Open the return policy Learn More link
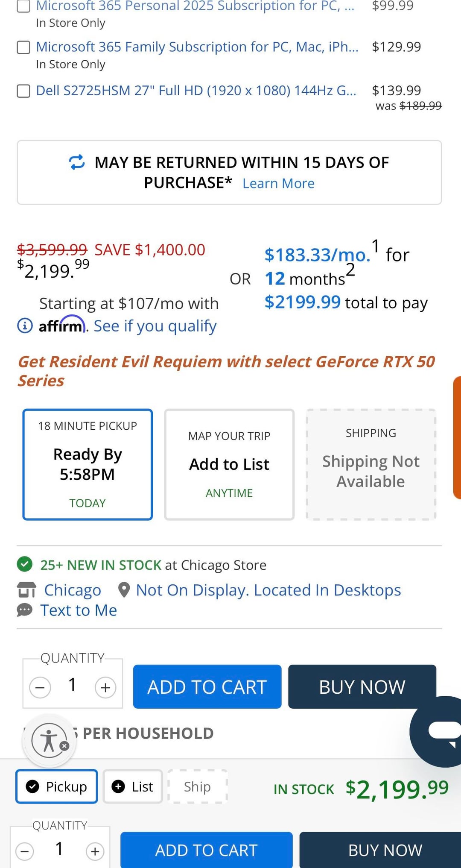 (x=278, y=183)
